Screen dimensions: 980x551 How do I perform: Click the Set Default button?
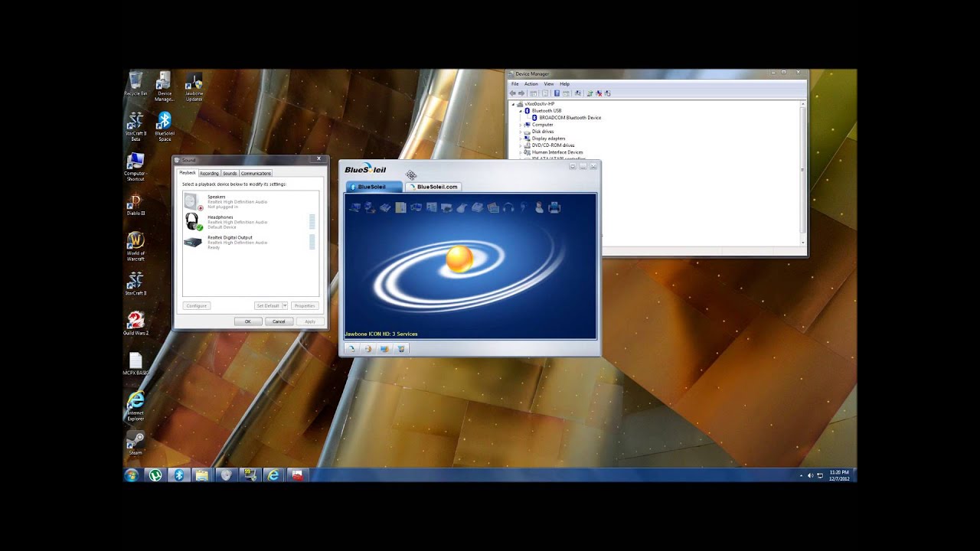coord(268,305)
